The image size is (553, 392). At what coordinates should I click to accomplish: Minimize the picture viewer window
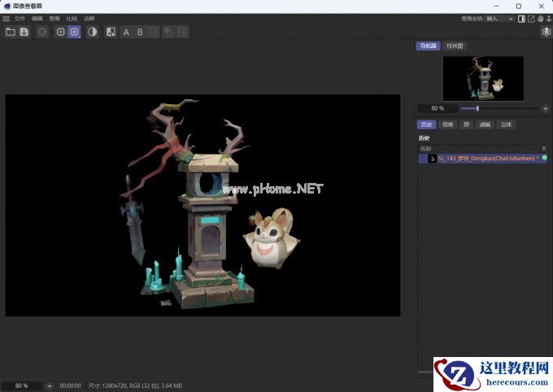coord(496,6)
